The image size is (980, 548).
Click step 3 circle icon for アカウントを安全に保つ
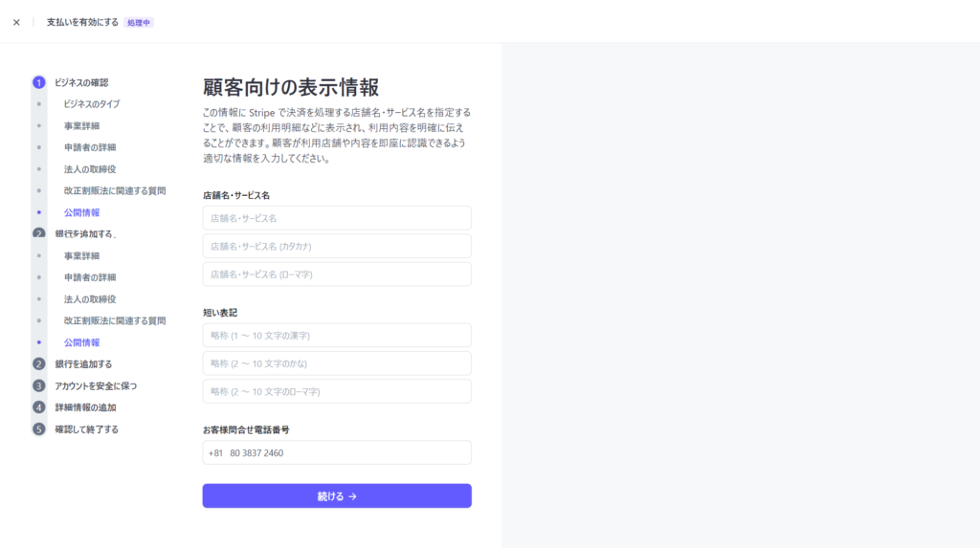pos(38,385)
